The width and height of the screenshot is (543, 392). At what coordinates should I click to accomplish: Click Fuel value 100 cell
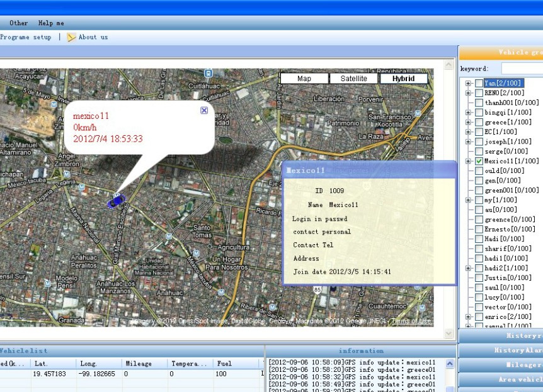click(221, 374)
